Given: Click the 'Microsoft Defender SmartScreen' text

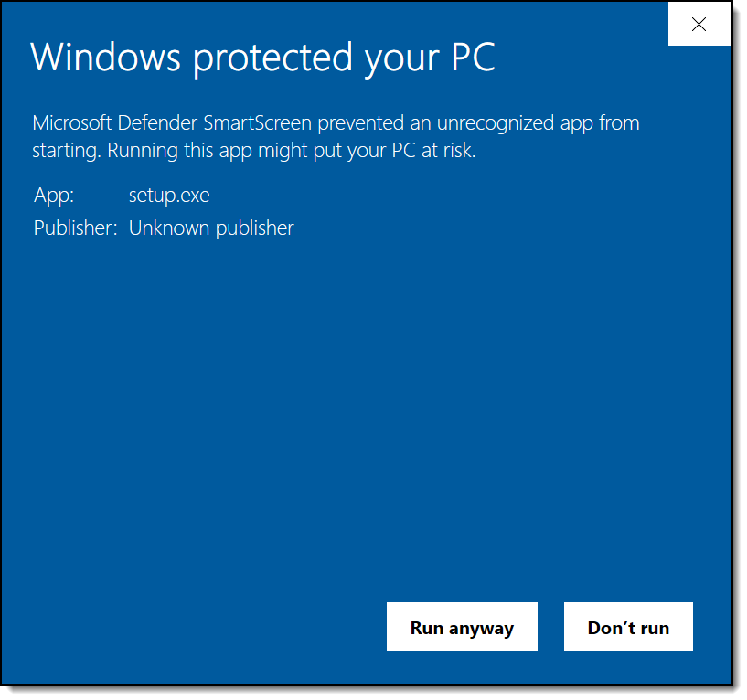Looking at the screenshot, I should [x=172, y=122].
